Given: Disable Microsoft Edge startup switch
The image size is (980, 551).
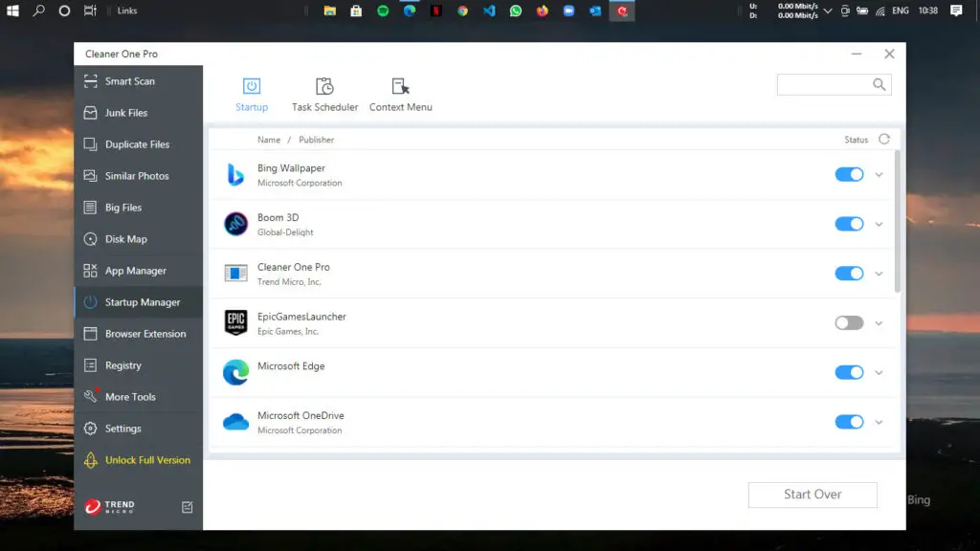Looking at the screenshot, I should coord(849,372).
